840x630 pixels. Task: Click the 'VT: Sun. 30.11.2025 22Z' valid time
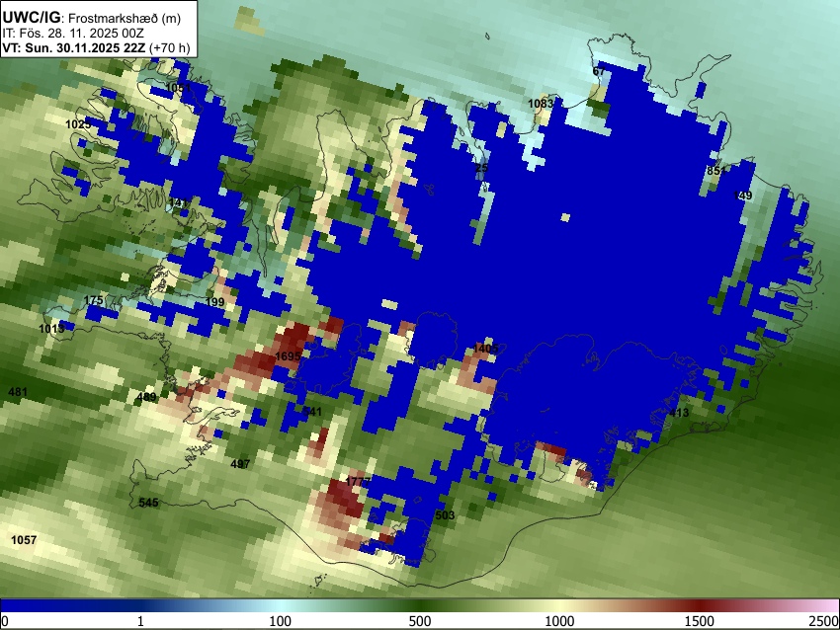point(73,48)
